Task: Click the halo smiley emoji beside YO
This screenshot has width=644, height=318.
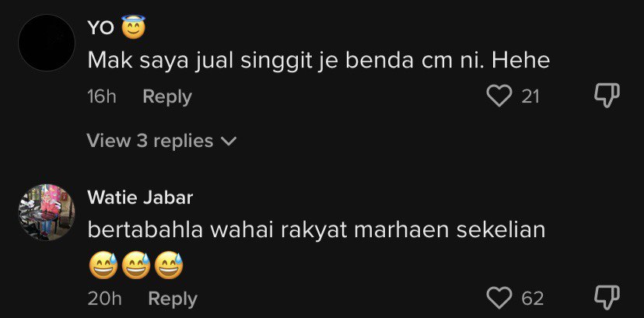Action: pos(134,27)
